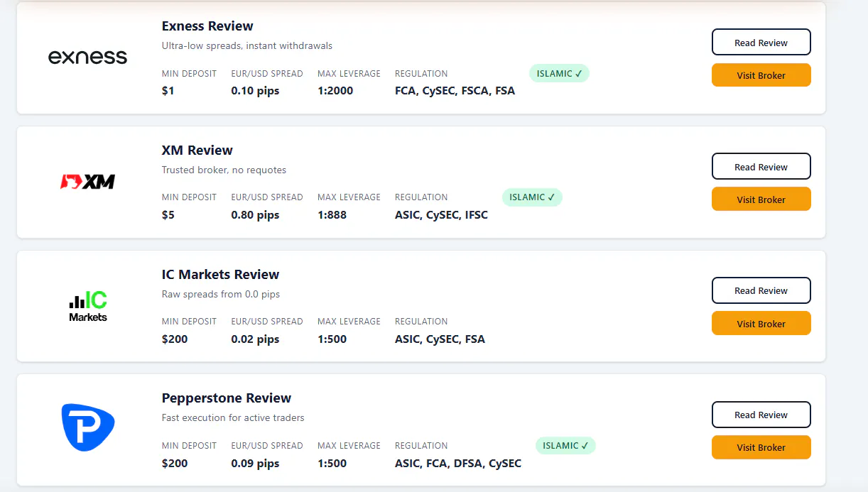Visit Broker for IC Markets
The height and width of the screenshot is (492, 868).
[x=761, y=324]
